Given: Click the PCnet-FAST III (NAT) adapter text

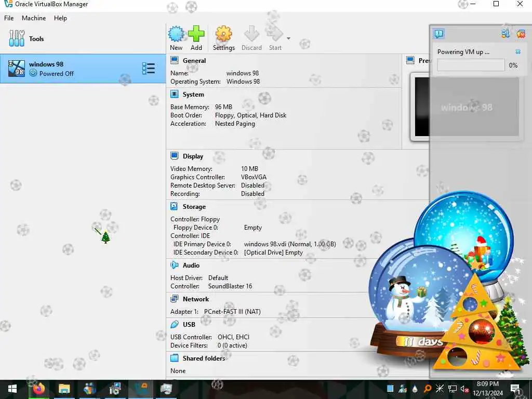Looking at the screenshot, I should [232, 312].
